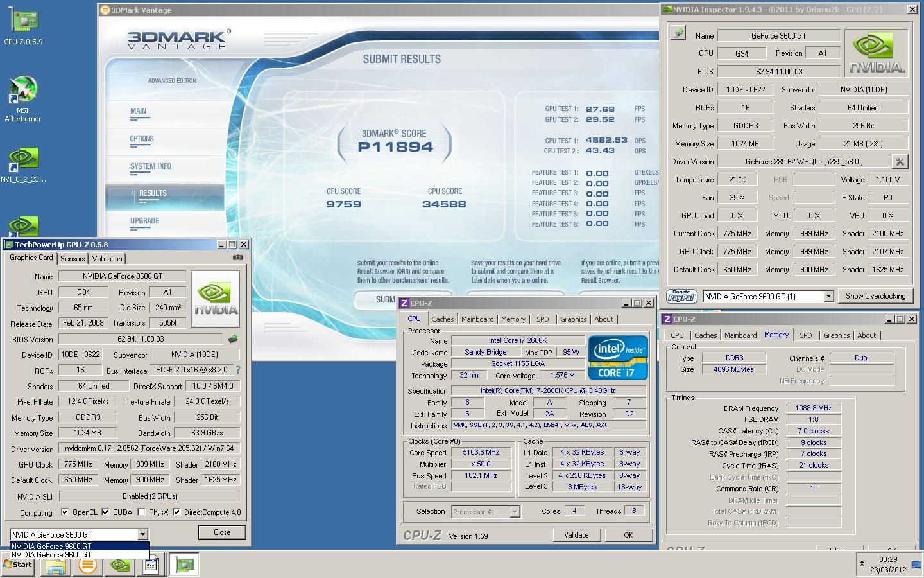Click OK button in front CPU-Z window
This screenshot has height=578, width=924.
click(628, 535)
